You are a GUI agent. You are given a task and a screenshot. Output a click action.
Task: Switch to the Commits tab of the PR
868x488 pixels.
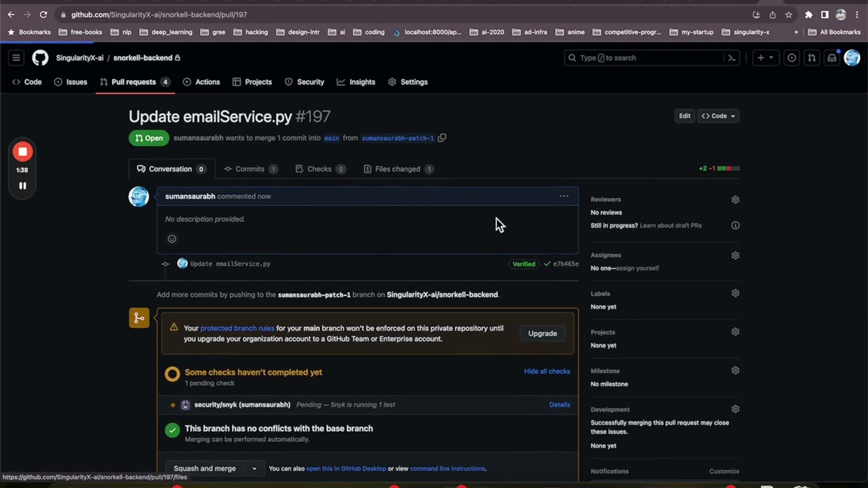click(x=250, y=169)
